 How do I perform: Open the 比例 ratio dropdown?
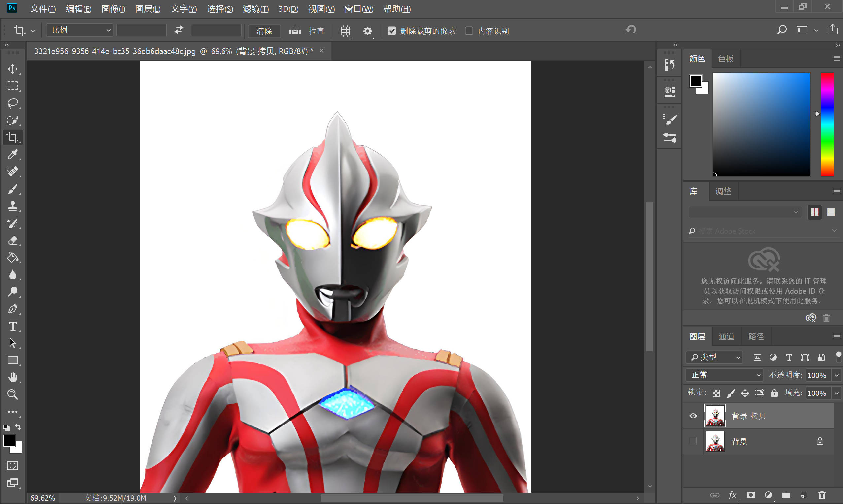click(80, 30)
